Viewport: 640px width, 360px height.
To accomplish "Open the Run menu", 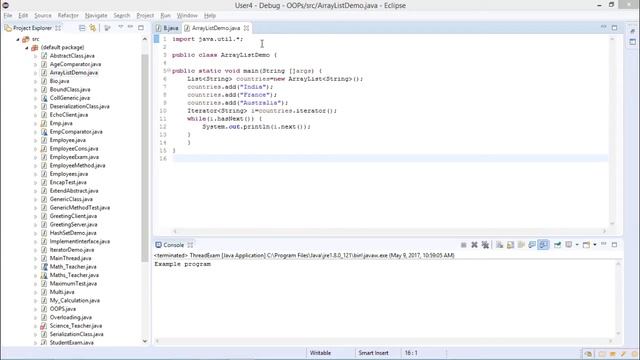I will (165, 16).
